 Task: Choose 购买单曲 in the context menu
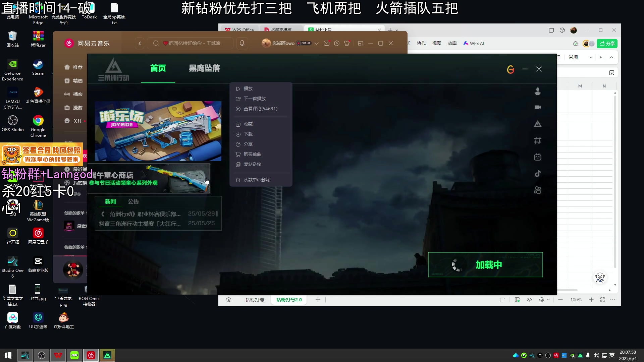261,154
